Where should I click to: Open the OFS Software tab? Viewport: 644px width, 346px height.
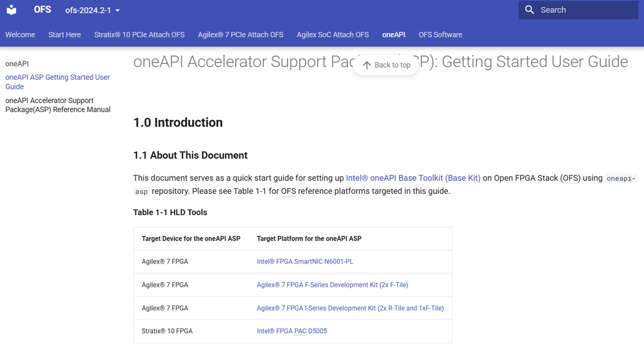(440, 35)
